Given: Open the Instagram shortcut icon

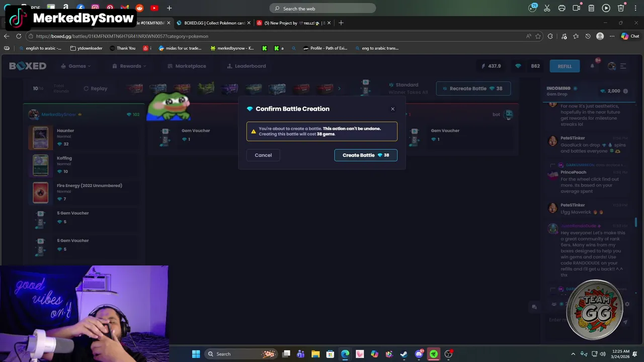Looking at the screenshot, I should click(95, 8).
